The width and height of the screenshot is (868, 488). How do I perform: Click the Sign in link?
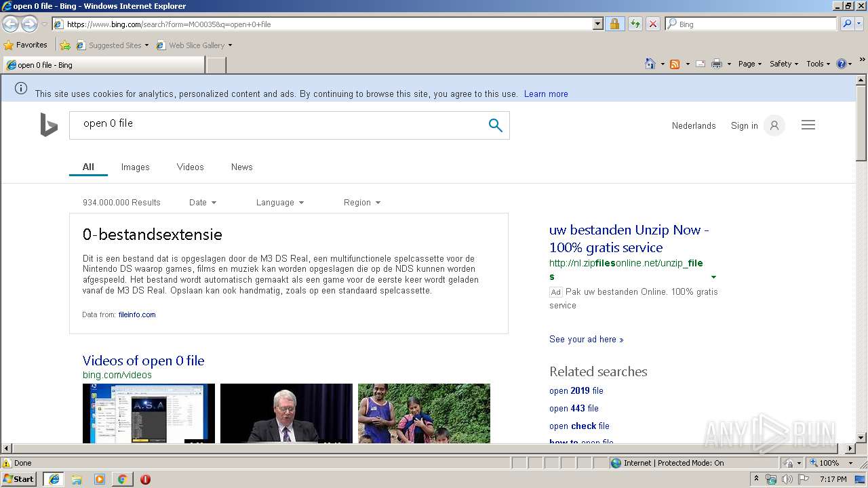(x=745, y=126)
